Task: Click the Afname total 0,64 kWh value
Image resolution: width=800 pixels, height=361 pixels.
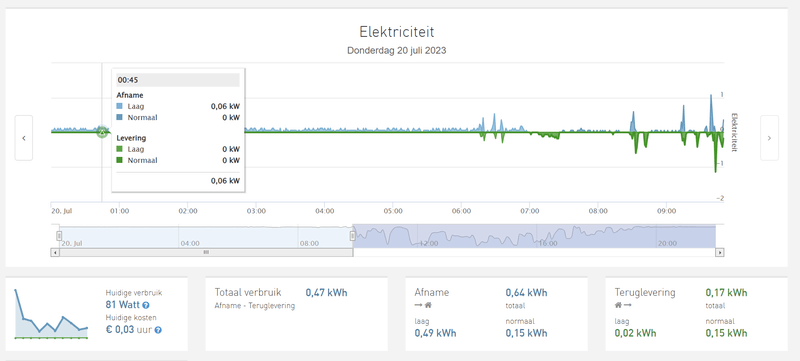Action: click(x=527, y=293)
